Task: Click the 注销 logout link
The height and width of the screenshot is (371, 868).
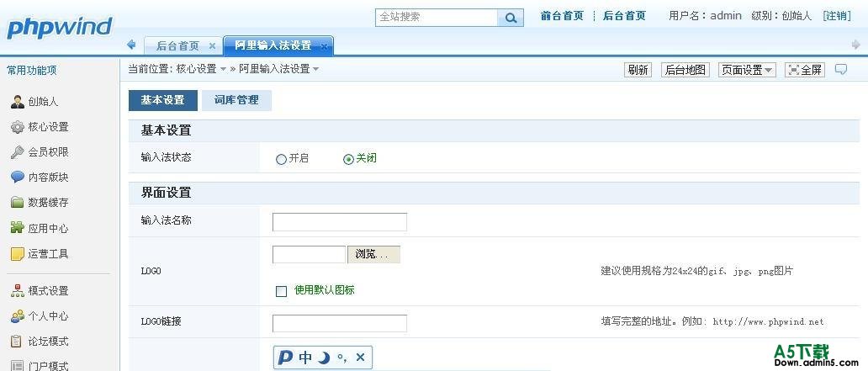Action: click(837, 16)
